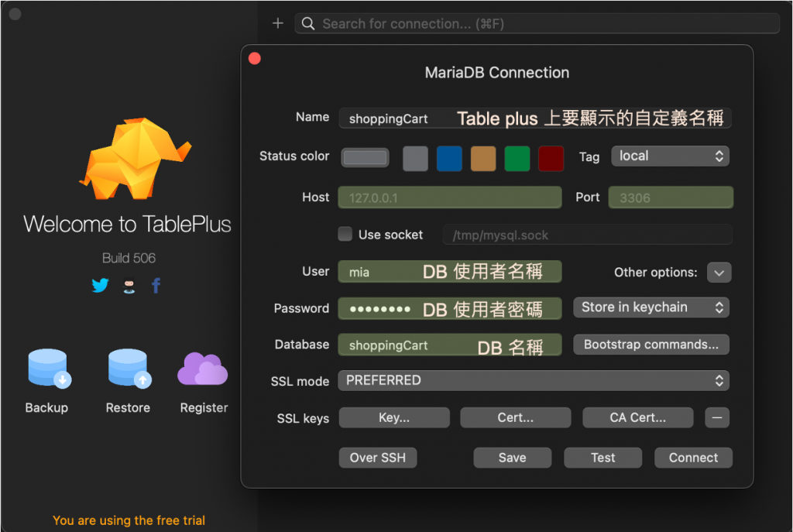
Task: Click the 'MariaDB Connection' dialog title
Action: 496,73
